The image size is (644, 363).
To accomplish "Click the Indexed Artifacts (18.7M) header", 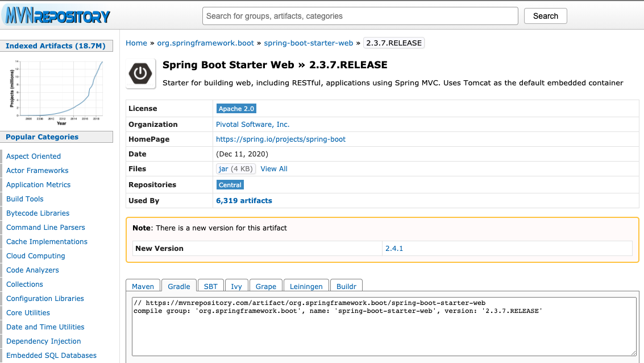I will (56, 46).
